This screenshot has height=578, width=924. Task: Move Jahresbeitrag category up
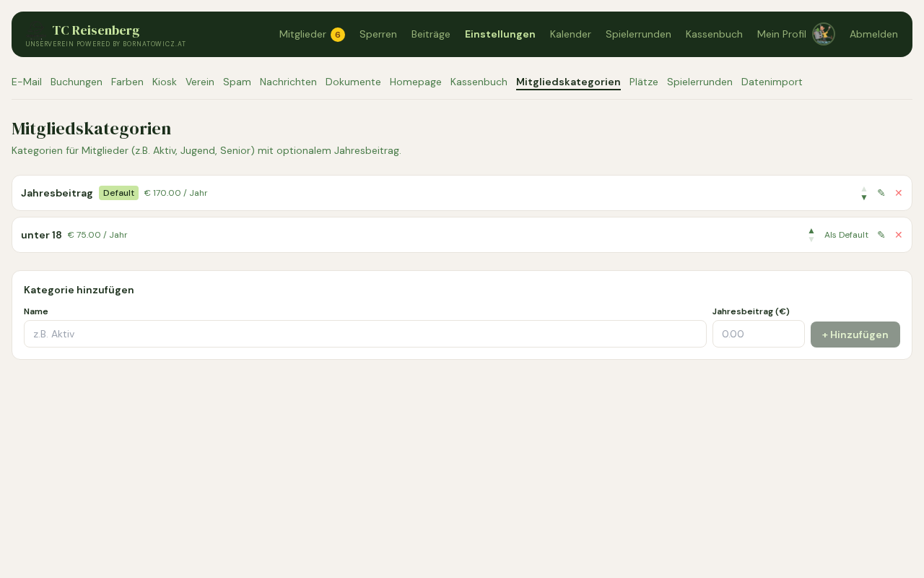pyautogui.click(x=864, y=189)
